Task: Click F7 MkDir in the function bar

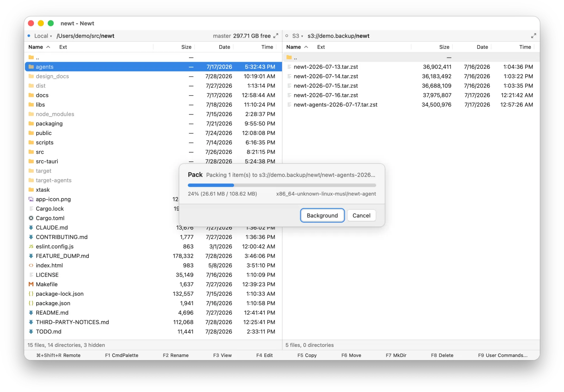Action: click(x=396, y=355)
